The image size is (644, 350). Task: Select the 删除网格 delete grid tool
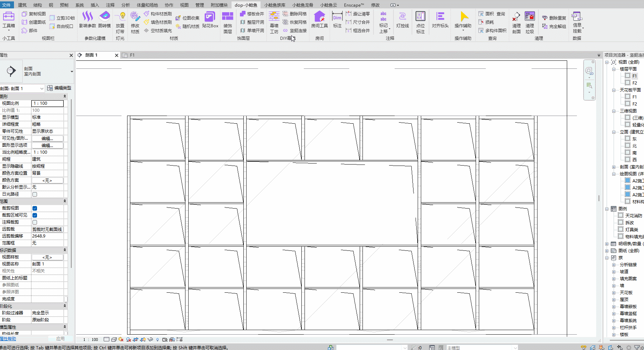pyautogui.click(x=294, y=14)
